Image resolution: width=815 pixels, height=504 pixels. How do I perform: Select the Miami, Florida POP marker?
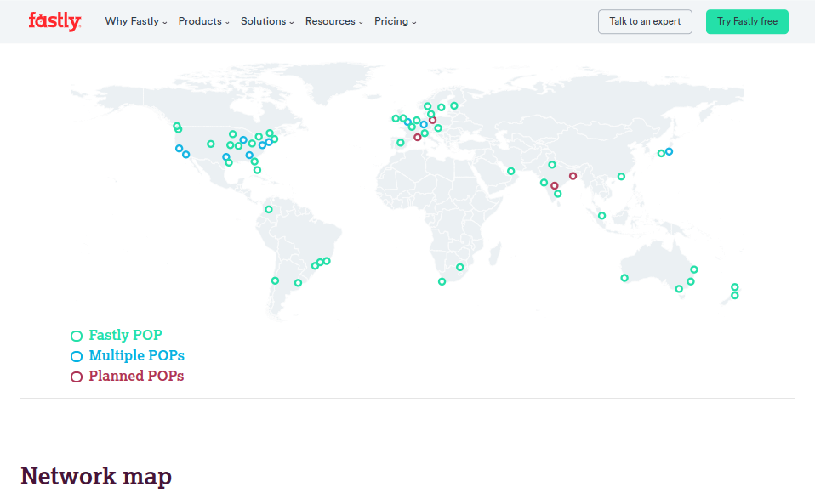[257, 170]
